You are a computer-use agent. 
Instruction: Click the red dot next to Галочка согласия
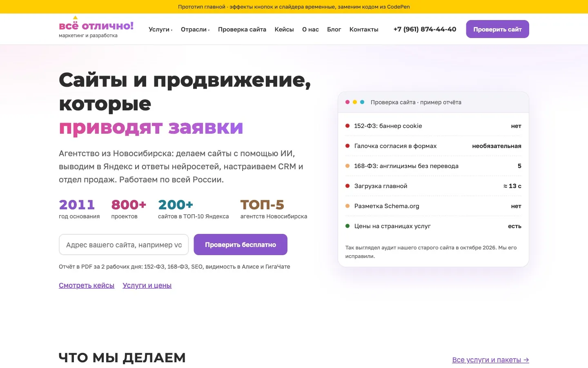pyautogui.click(x=347, y=146)
